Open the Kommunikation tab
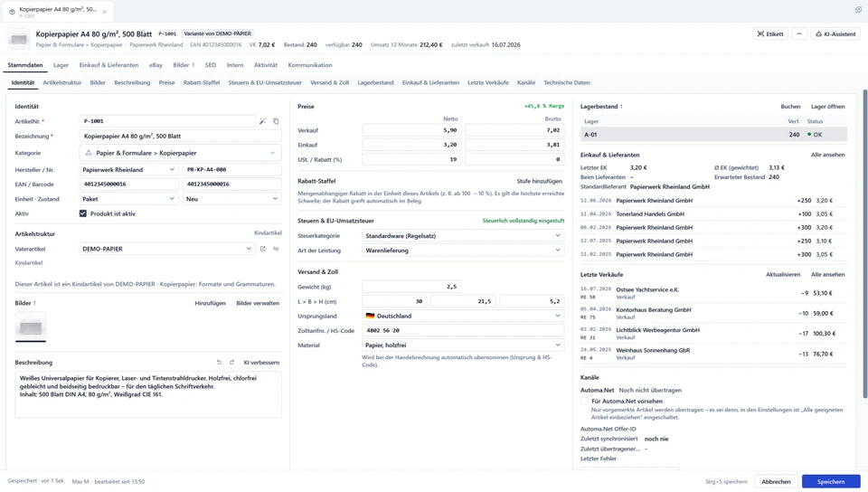The height and width of the screenshot is (492, 868). coord(310,65)
